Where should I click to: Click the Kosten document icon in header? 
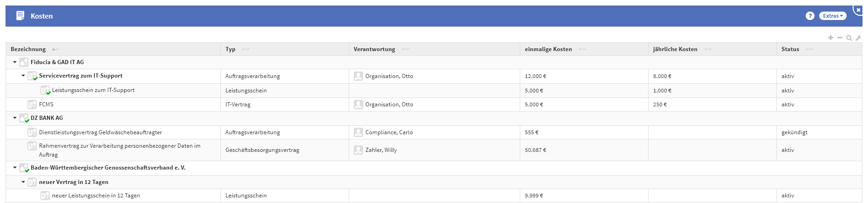20,16
